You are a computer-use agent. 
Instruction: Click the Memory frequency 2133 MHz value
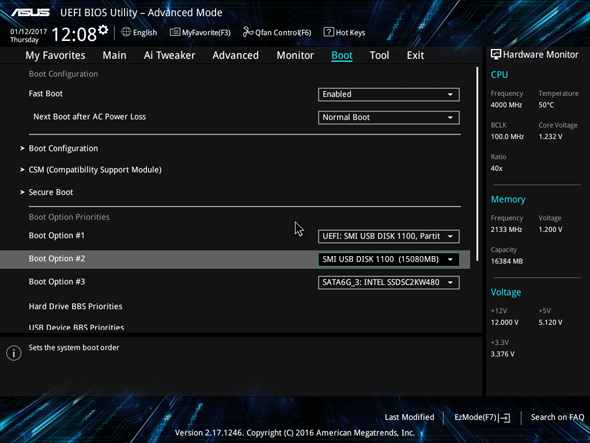[x=506, y=230]
